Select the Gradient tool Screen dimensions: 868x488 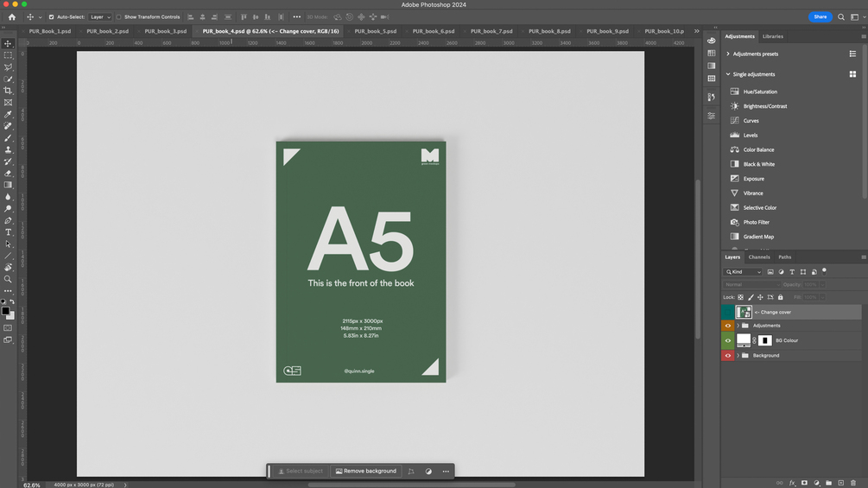pos(8,185)
